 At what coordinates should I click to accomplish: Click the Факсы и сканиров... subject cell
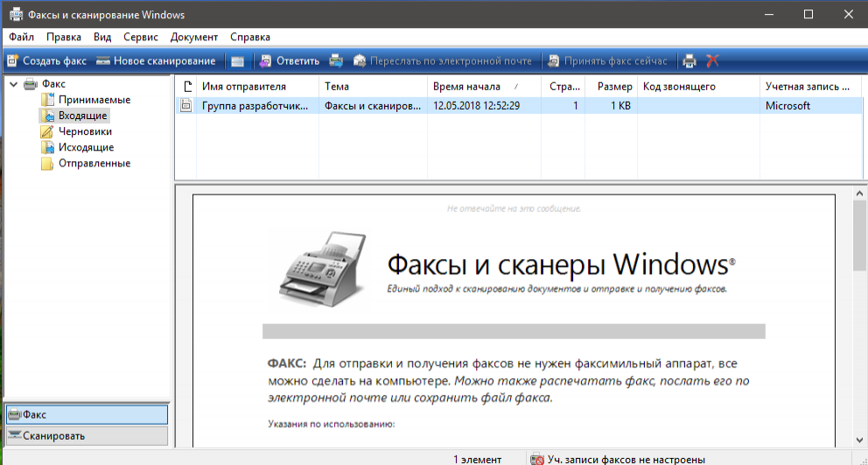click(x=372, y=105)
